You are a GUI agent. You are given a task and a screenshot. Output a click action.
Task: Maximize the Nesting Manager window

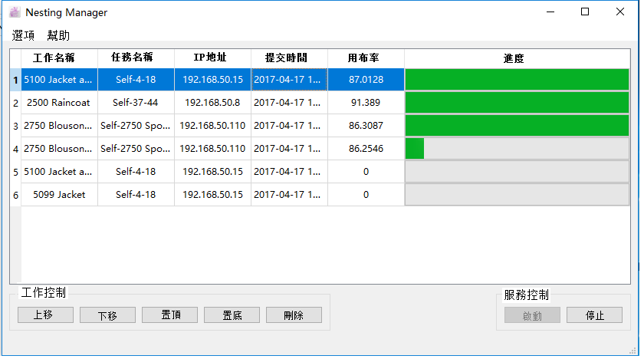[x=585, y=12]
